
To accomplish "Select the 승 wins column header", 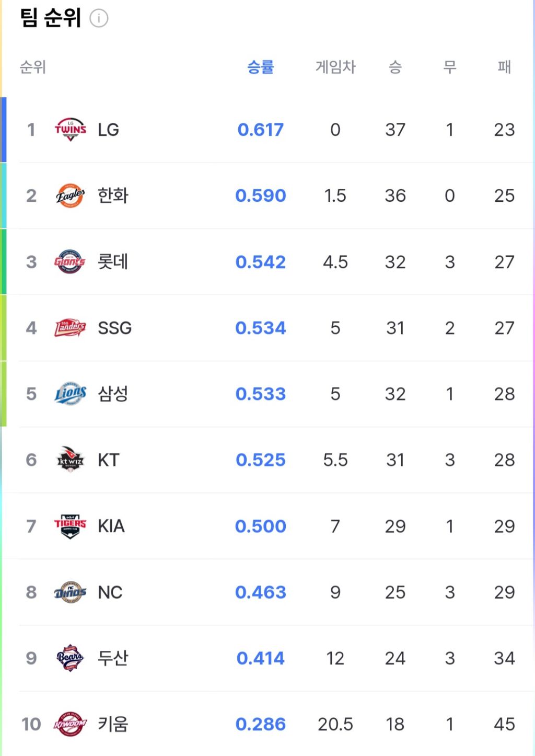I will 395,67.
